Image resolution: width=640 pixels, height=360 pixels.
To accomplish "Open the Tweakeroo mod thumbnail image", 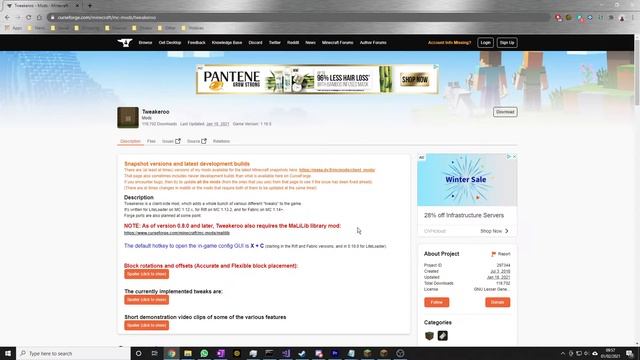I will click(x=128, y=118).
